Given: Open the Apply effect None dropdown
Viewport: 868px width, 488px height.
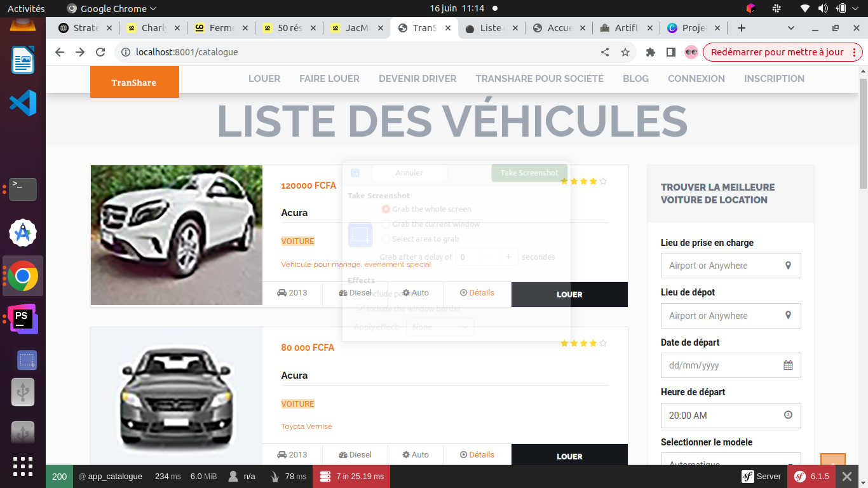Looking at the screenshot, I should (x=440, y=327).
